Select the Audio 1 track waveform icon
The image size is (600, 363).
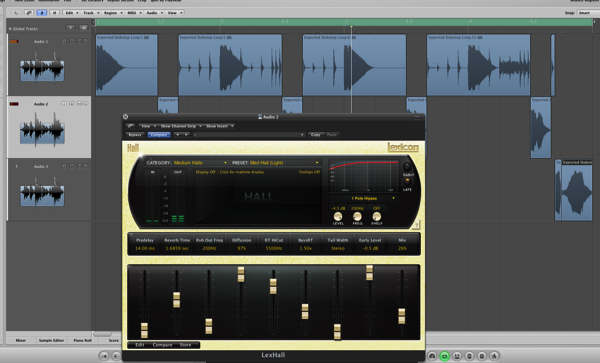coord(42,68)
